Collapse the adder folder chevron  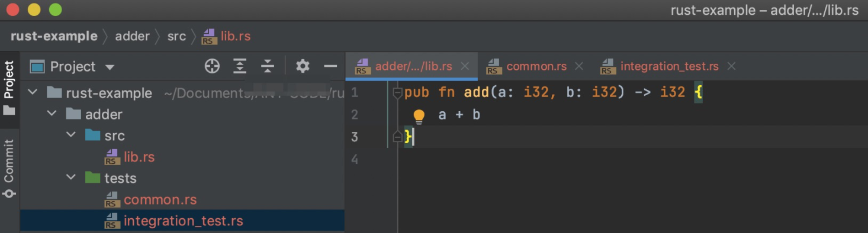click(x=52, y=114)
